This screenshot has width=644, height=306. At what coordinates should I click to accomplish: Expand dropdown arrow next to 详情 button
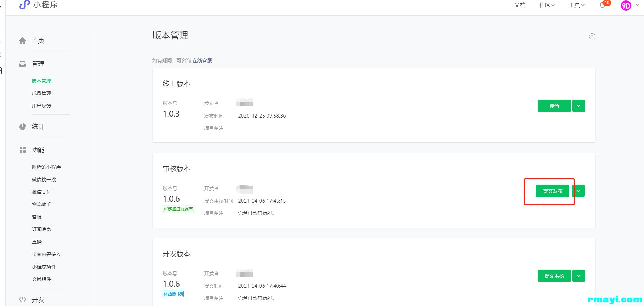coord(579,106)
